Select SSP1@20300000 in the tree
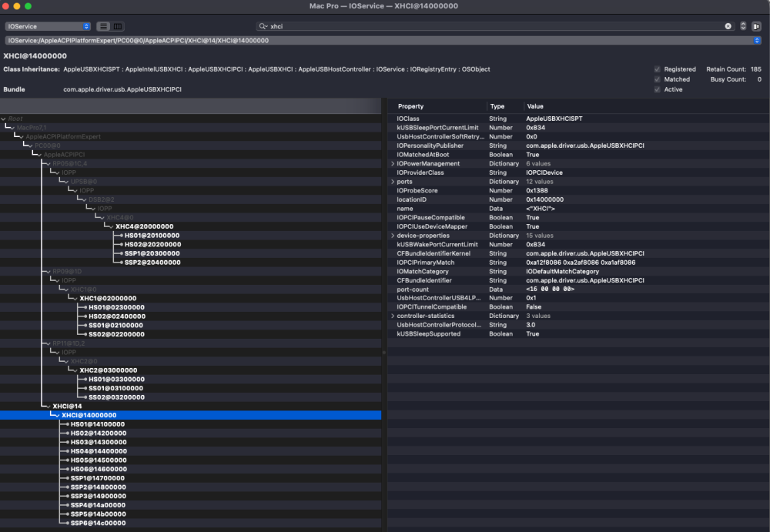 pyautogui.click(x=152, y=253)
